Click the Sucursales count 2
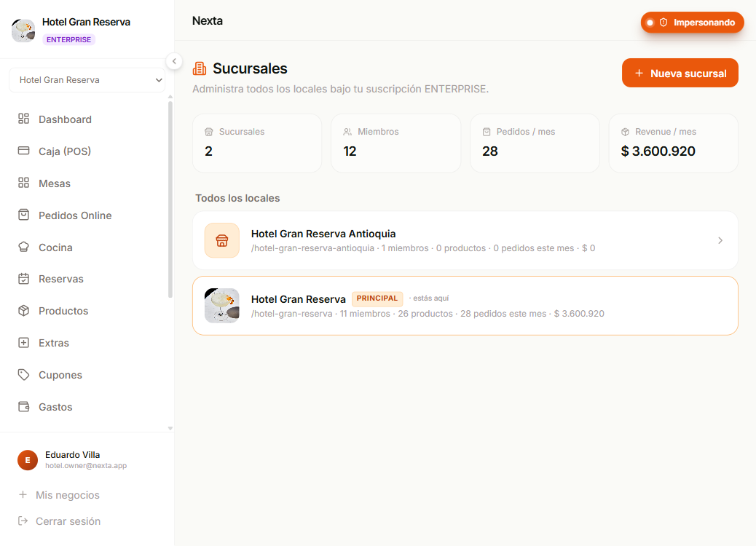Image resolution: width=756 pixels, height=546 pixels. [208, 151]
